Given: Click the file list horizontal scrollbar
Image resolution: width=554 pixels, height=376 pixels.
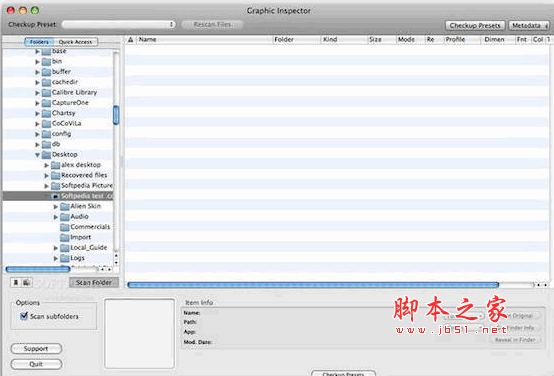Looking at the screenshot, I should pos(313,285).
